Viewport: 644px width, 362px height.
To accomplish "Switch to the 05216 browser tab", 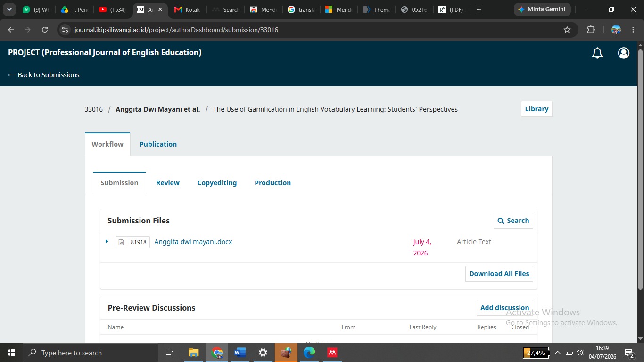I will (414, 9).
